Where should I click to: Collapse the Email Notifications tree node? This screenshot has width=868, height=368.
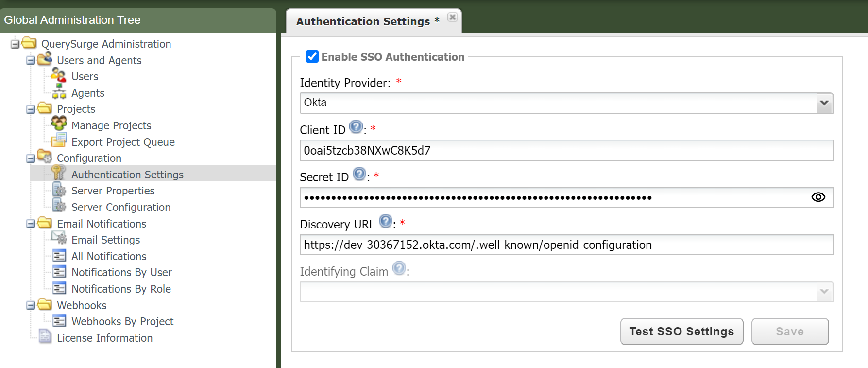tap(31, 224)
